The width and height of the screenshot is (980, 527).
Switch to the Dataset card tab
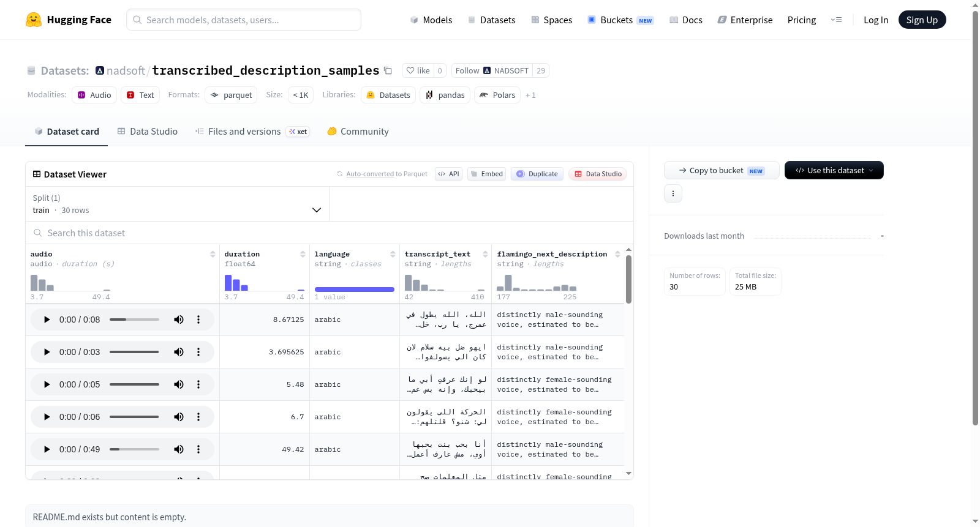(66, 132)
